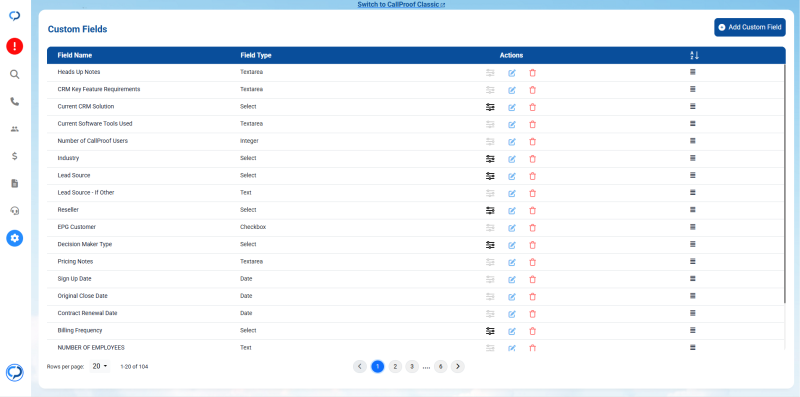800x397 pixels.
Task: Delete the Contract Renewal Date field
Action: pyautogui.click(x=533, y=314)
